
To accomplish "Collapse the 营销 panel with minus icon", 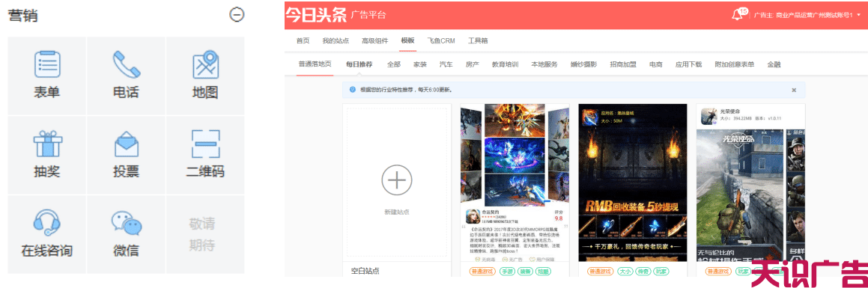I will click(x=237, y=16).
